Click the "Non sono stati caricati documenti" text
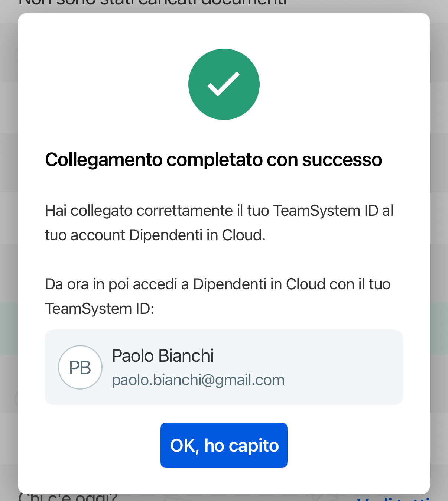Viewport: 448px width, 501px height. click(152, 4)
